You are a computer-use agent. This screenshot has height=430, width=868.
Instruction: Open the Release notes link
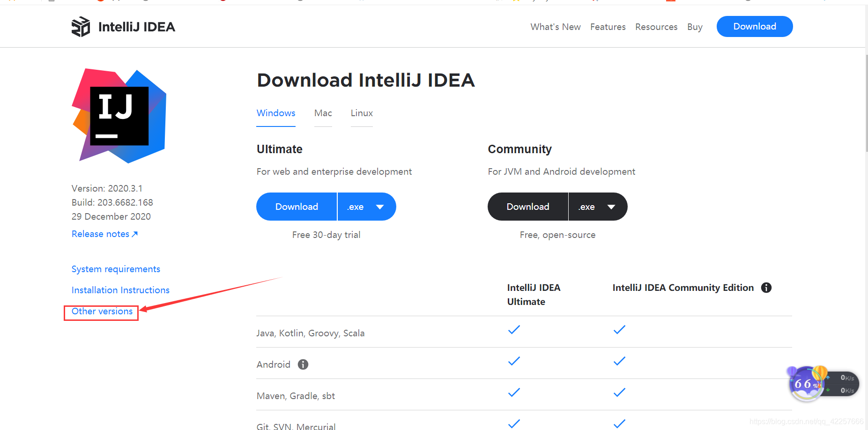pyautogui.click(x=104, y=234)
